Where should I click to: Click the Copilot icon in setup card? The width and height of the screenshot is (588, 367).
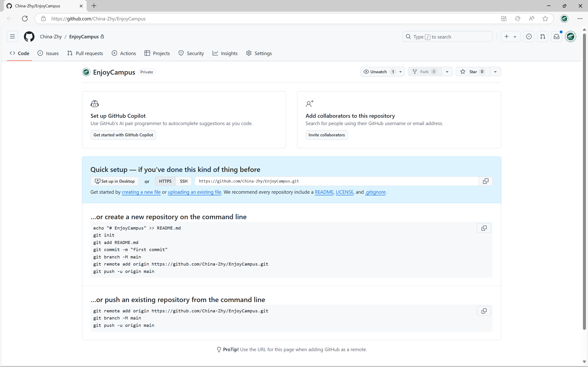pos(94,104)
